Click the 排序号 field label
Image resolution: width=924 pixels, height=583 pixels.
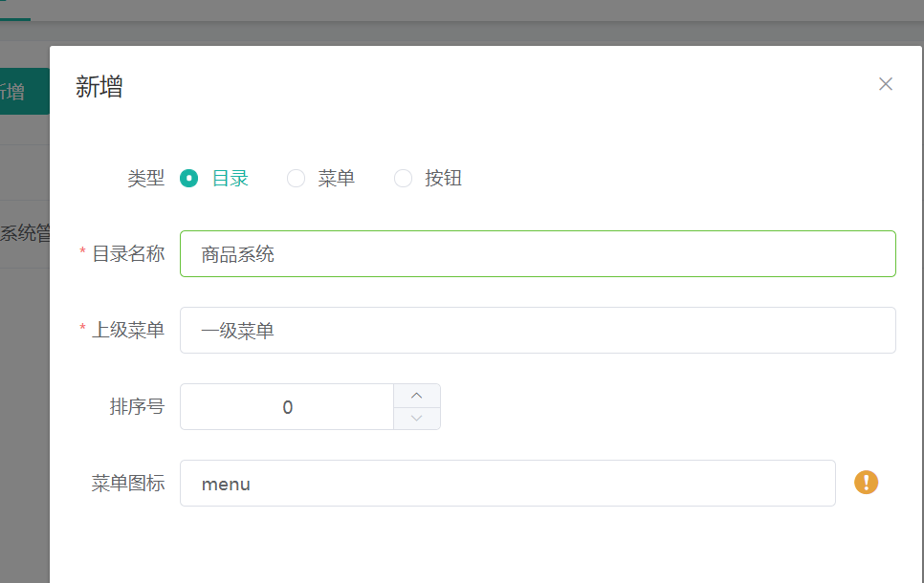click(x=137, y=406)
